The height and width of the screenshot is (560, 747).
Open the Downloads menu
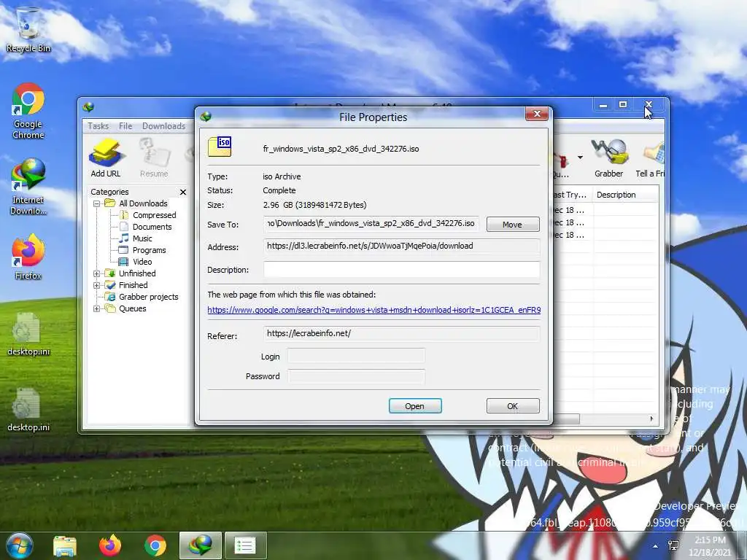pyautogui.click(x=164, y=125)
